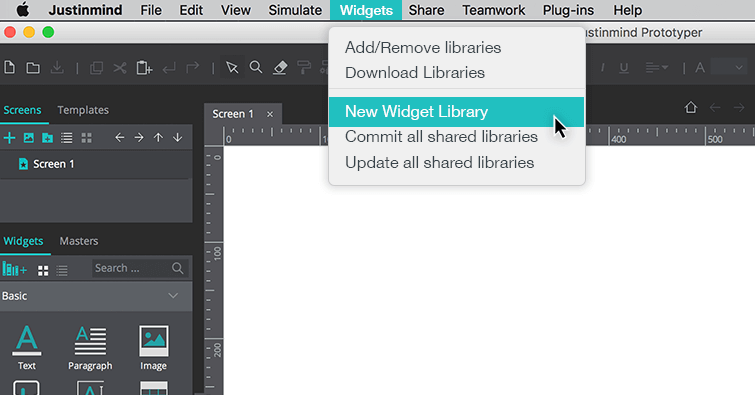The image size is (755, 395).
Task: Switch widgets panel to grid view
Action: coord(43,270)
